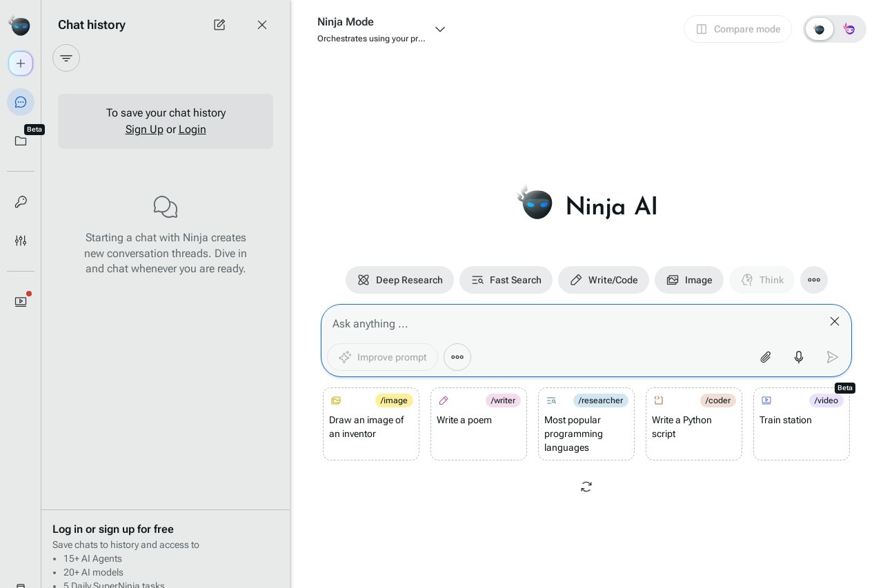This screenshot has width=883, height=588.
Task: Click the /coder tag label
Action: [718, 401]
